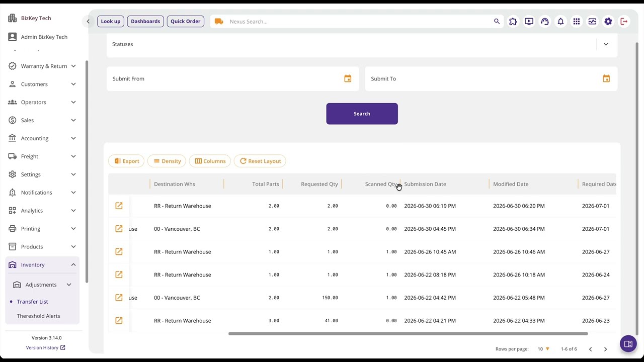Click the logout icon
644x362 pixels.
pos(624,21)
